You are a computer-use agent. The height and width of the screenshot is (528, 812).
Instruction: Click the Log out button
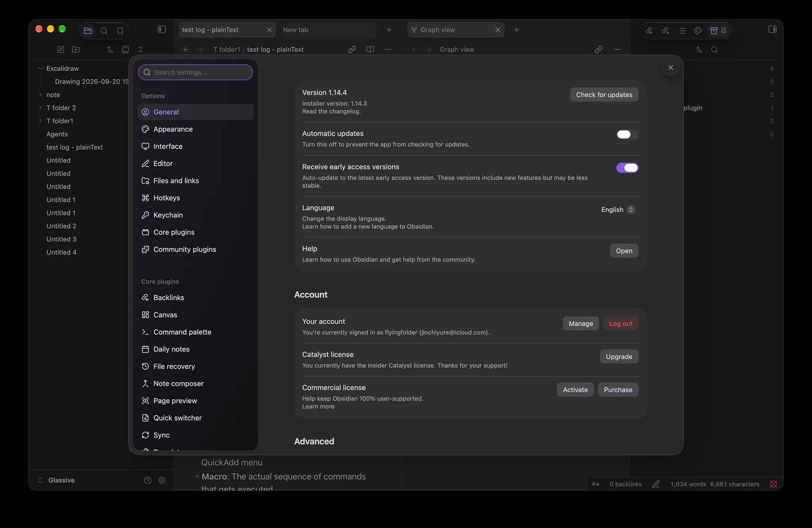620,324
